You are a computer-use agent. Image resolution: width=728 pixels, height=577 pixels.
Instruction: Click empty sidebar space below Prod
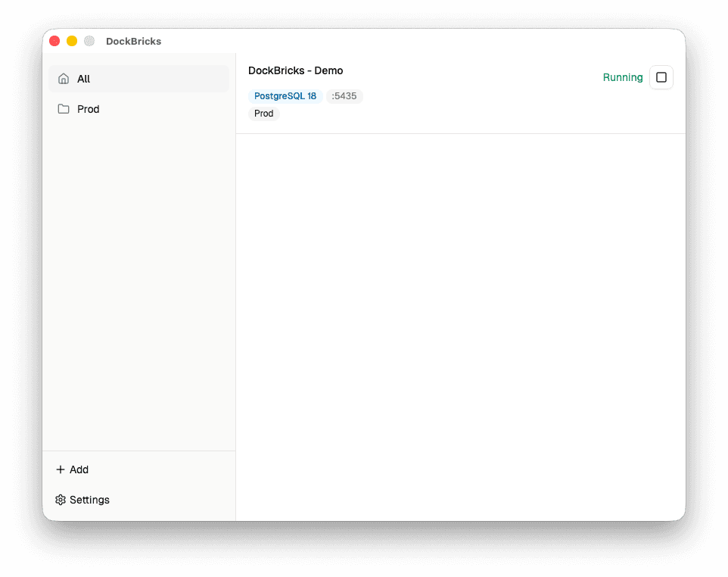138,280
